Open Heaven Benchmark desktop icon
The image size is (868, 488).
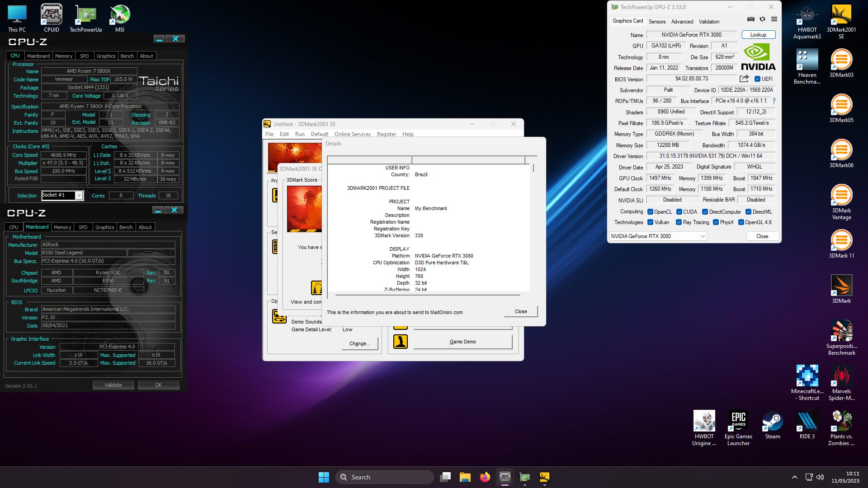[807, 66]
